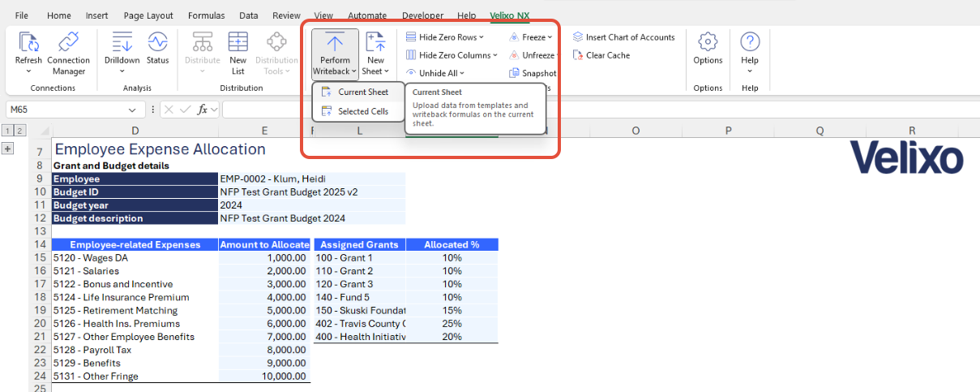Image resolution: width=980 pixels, height=392 pixels.
Task: Select cell '100 - Grant 1'
Action: click(x=360, y=257)
